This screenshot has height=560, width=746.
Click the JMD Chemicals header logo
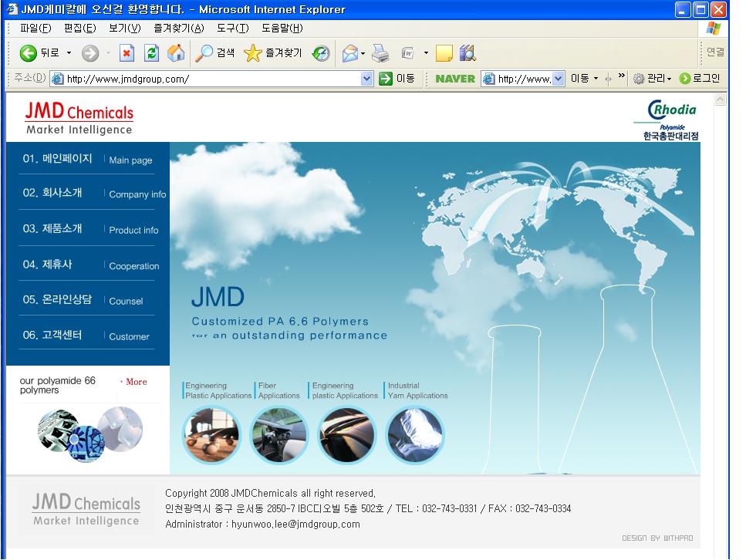pyautogui.click(x=79, y=118)
